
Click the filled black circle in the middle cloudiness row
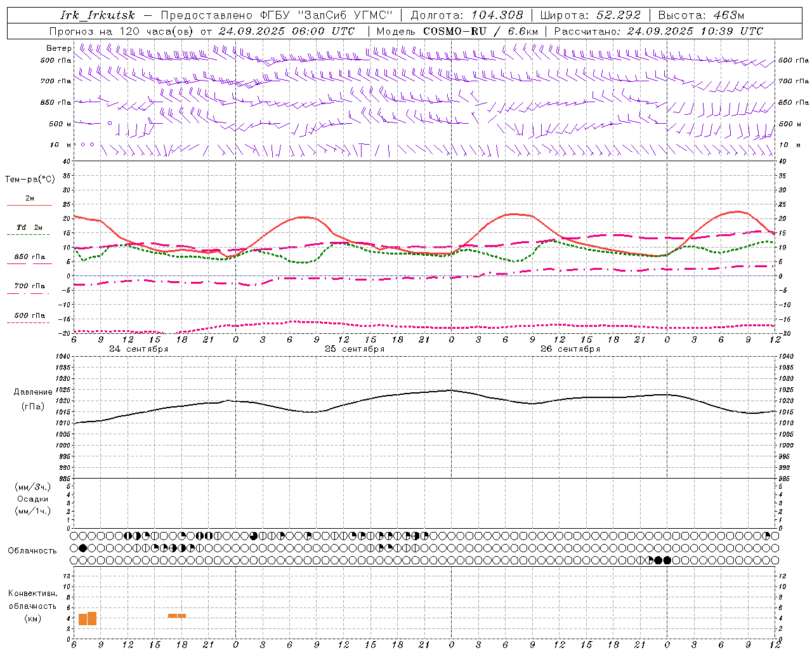tap(82, 548)
